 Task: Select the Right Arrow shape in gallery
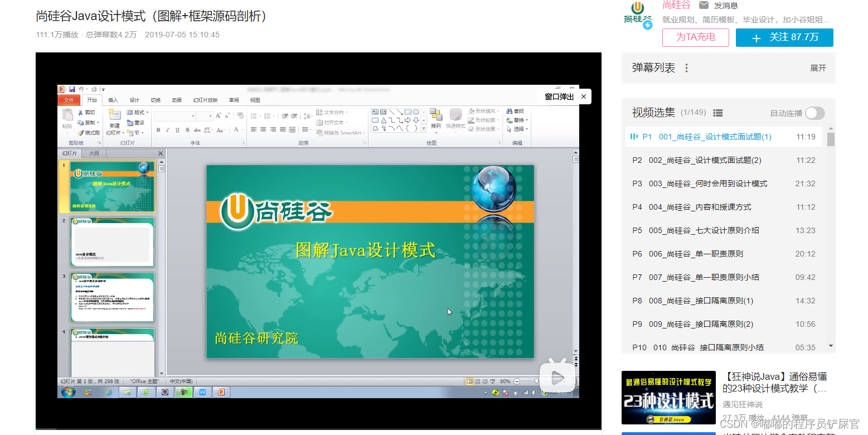pyautogui.click(x=408, y=120)
